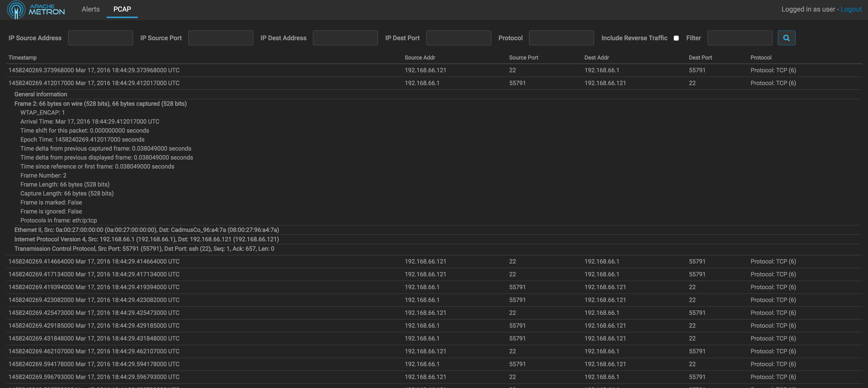Select the PCAP tab
This screenshot has width=868, height=388.
pyautogui.click(x=122, y=9)
